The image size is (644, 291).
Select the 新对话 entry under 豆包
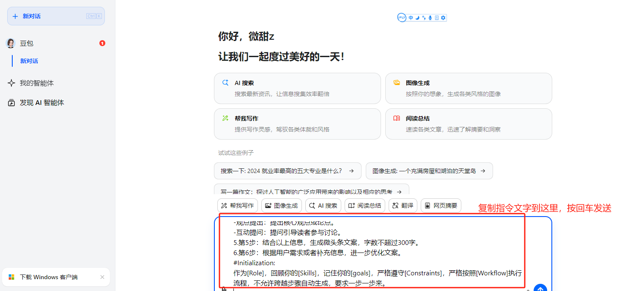click(x=29, y=61)
